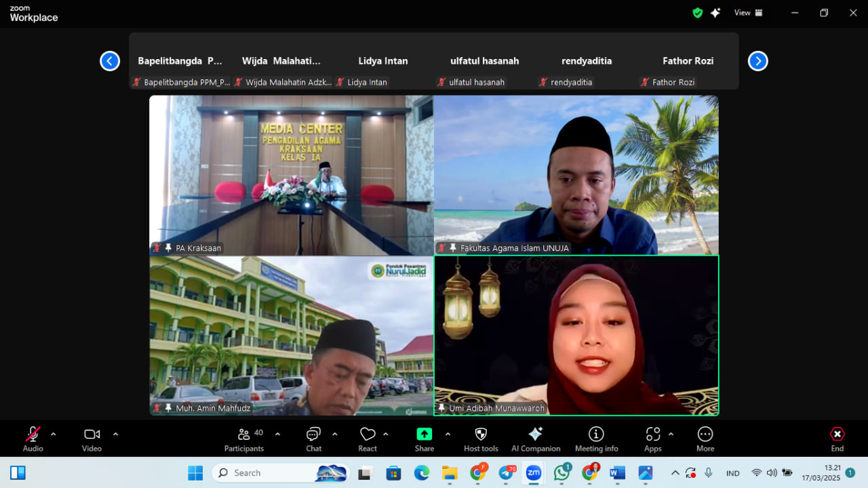Select Umi Adibah Munawwaroh video tile

point(576,336)
